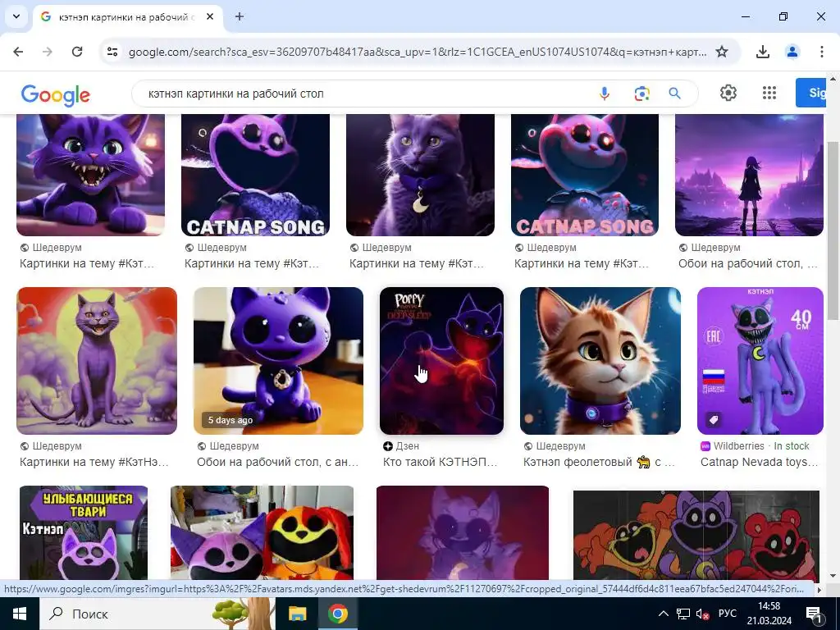Switch the РУС input language
The image size is (840, 630).
click(x=728, y=614)
